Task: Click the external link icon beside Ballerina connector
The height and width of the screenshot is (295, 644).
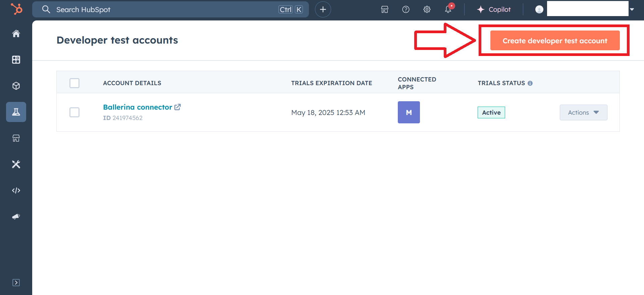Action: [177, 107]
